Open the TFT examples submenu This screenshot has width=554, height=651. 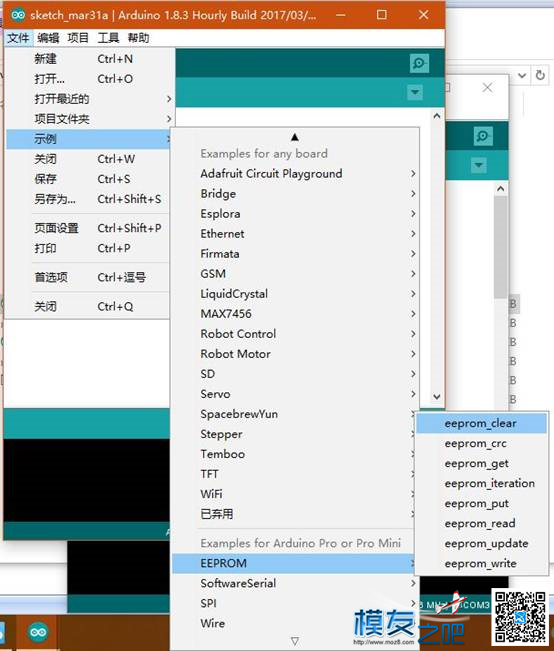coord(294,474)
